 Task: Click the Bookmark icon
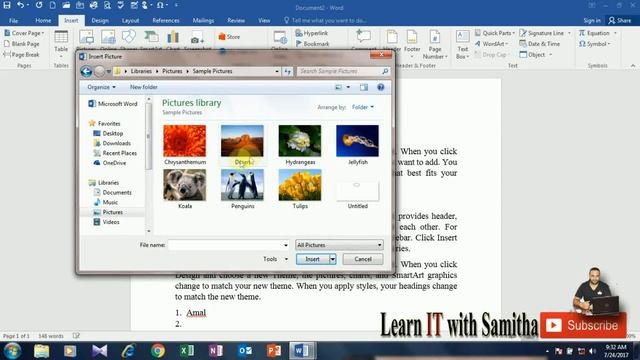pos(299,43)
